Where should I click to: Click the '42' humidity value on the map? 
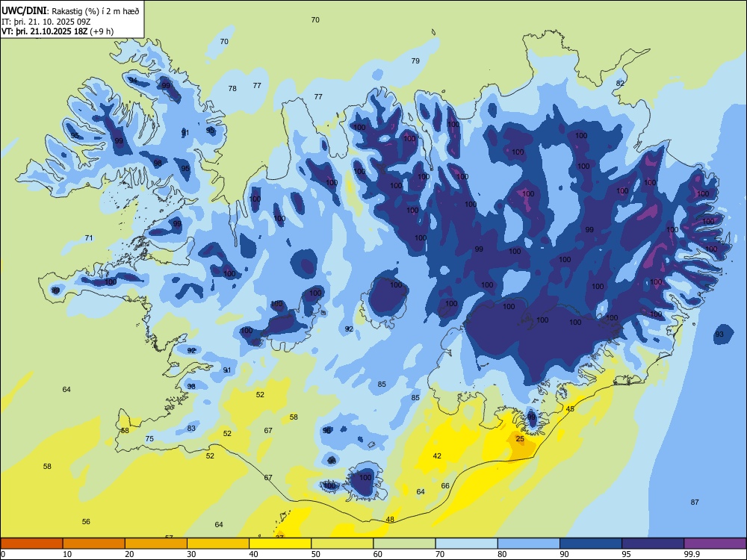point(437,455)
